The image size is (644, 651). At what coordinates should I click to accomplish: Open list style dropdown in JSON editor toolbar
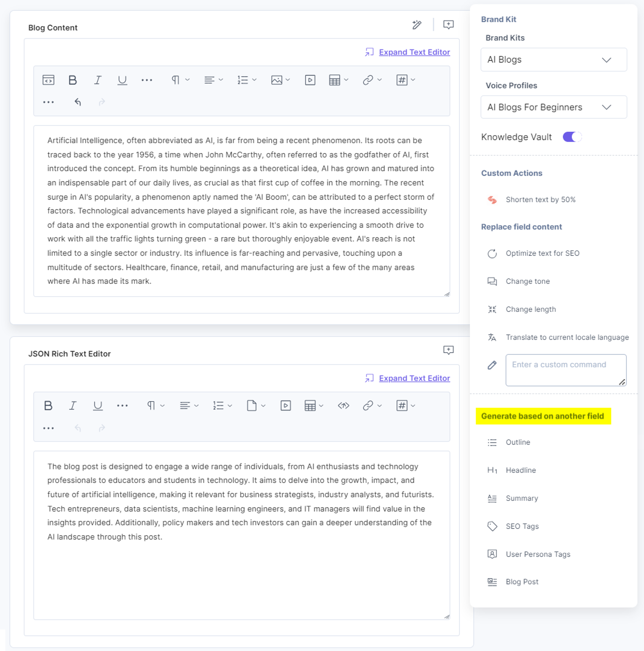pyautogui.click(x=222, y=405)
